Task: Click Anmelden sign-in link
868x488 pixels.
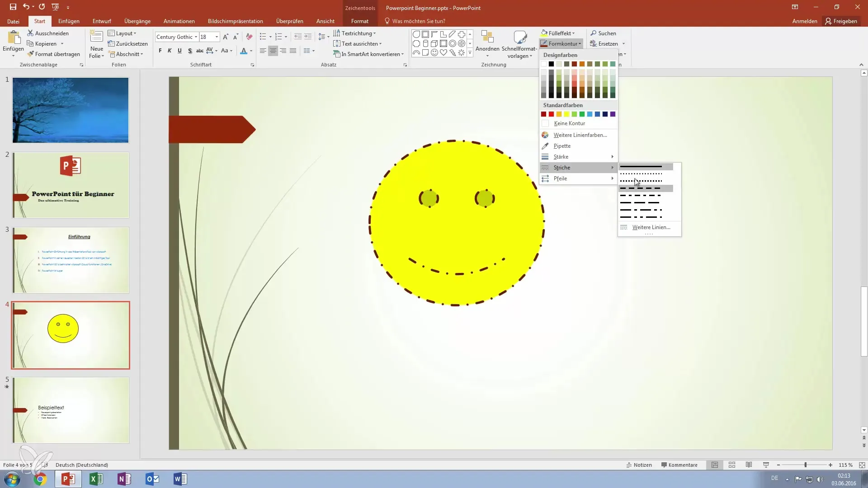Action: click(805, 21)
